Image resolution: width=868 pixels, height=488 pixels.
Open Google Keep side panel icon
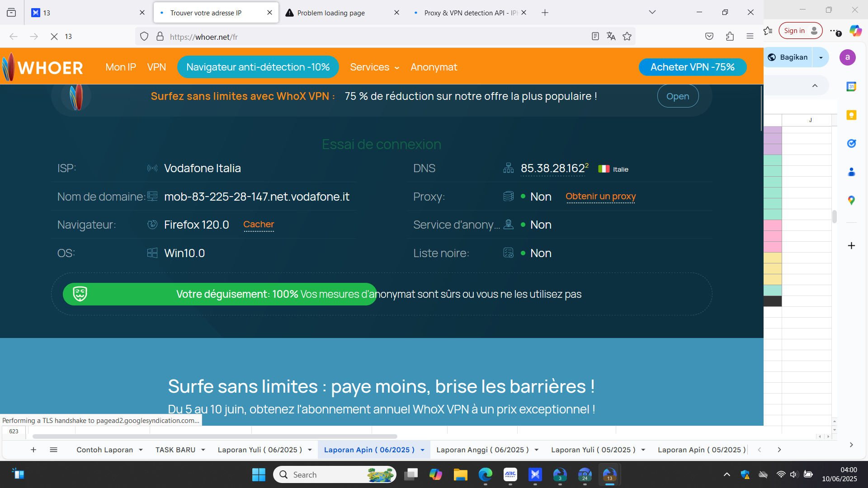[x=851, y=115]
